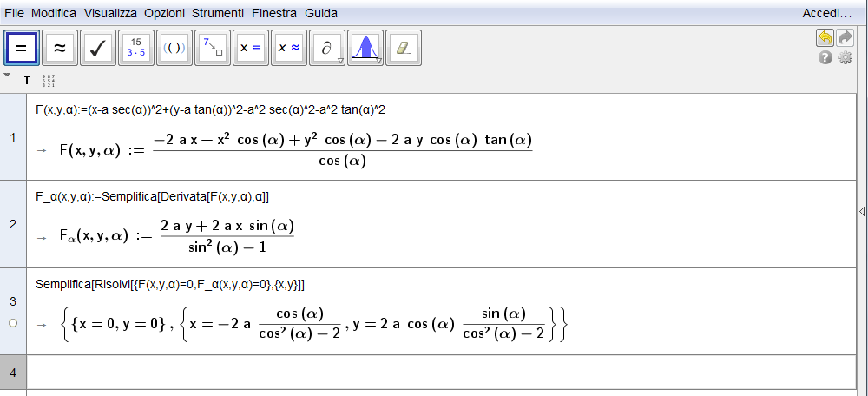
Task: Click the yellow Undo arrow button
Action: pos(824,37)
